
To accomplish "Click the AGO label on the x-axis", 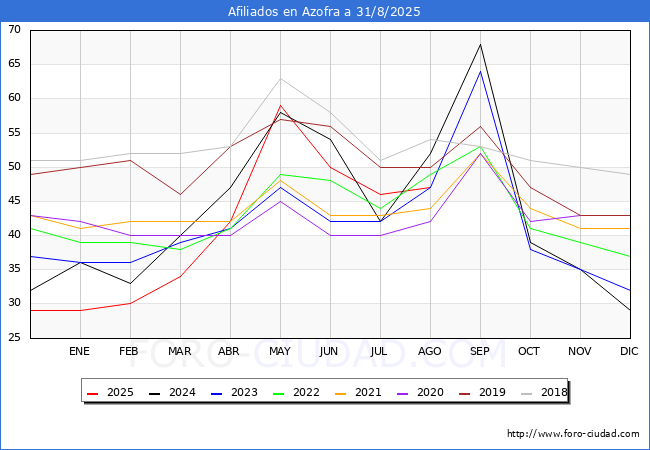I will coord(430,352).
